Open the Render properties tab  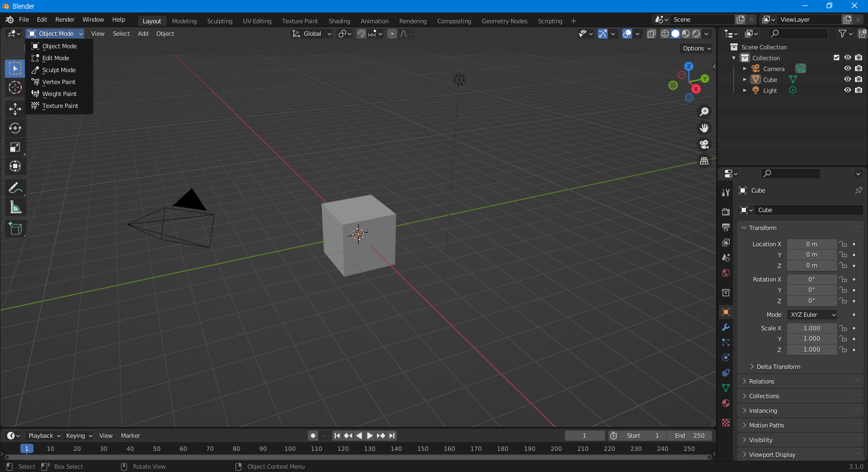[x=726, y=212]
